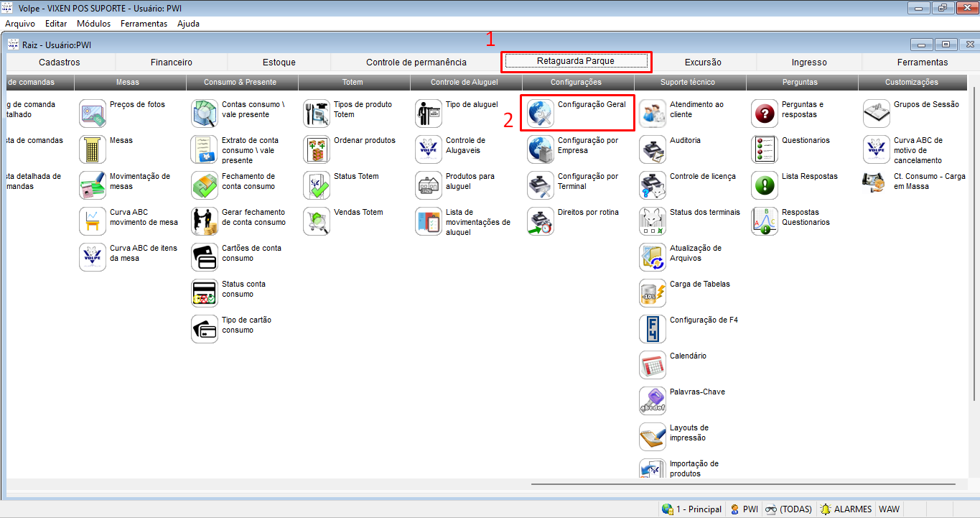This screenshot has height=518, width=980.
Task: Launch Controle de Alugaveis
Action: [428, 149]
